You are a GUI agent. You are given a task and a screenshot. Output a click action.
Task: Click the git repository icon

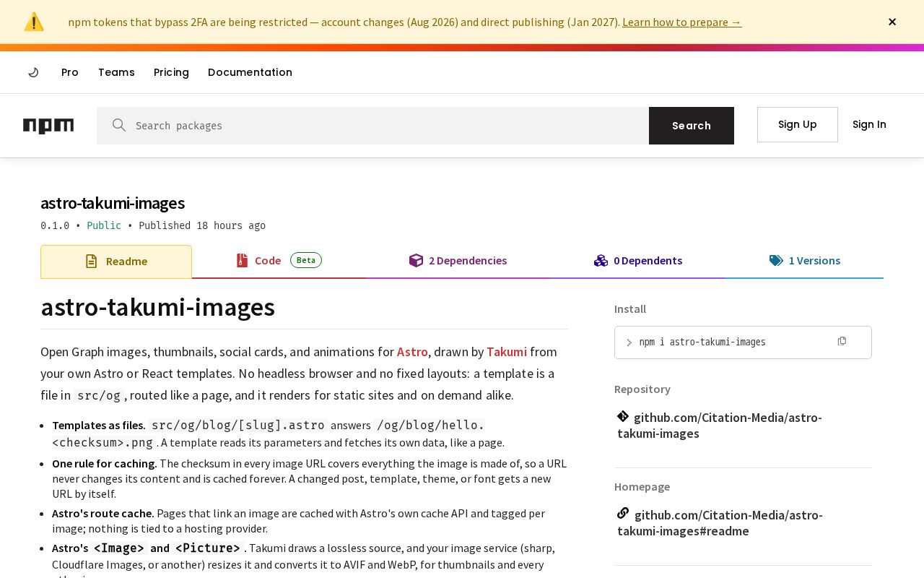coord(623,416)
